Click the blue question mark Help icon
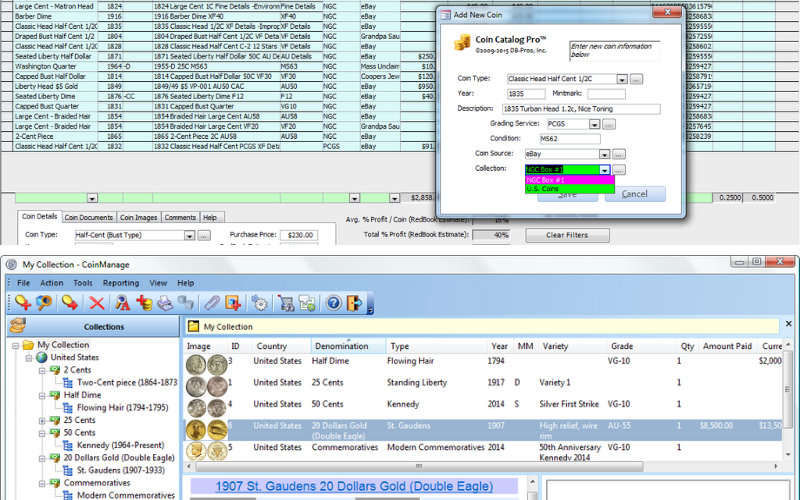800x500 pixels. click(x=333, y=303)
